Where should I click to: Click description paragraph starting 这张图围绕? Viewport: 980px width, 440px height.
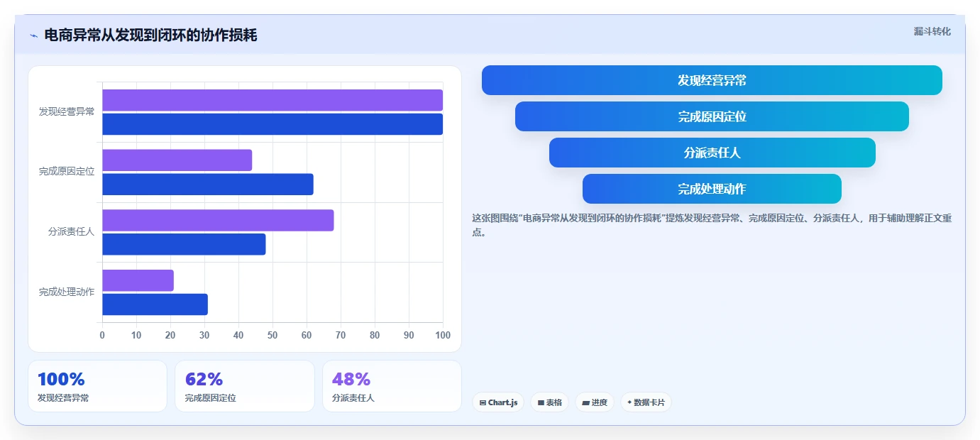click(712, 225)
